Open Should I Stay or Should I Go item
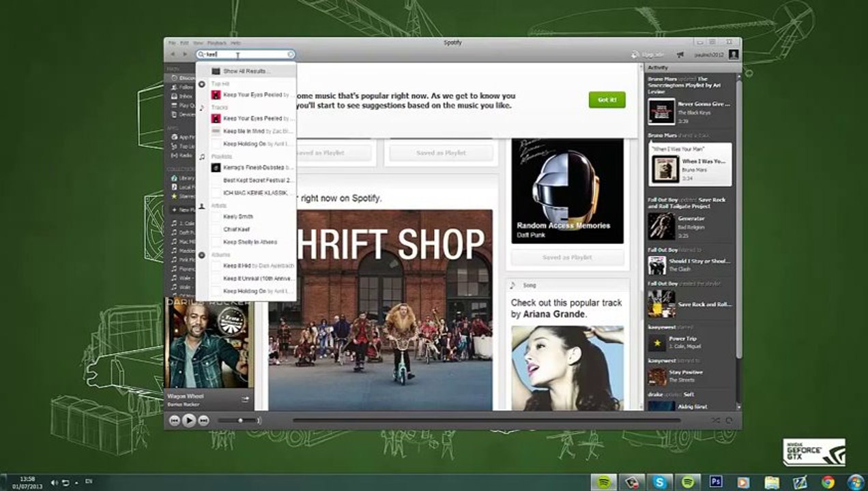The width and height of the screenshot is (868, 491). [690, 265]
